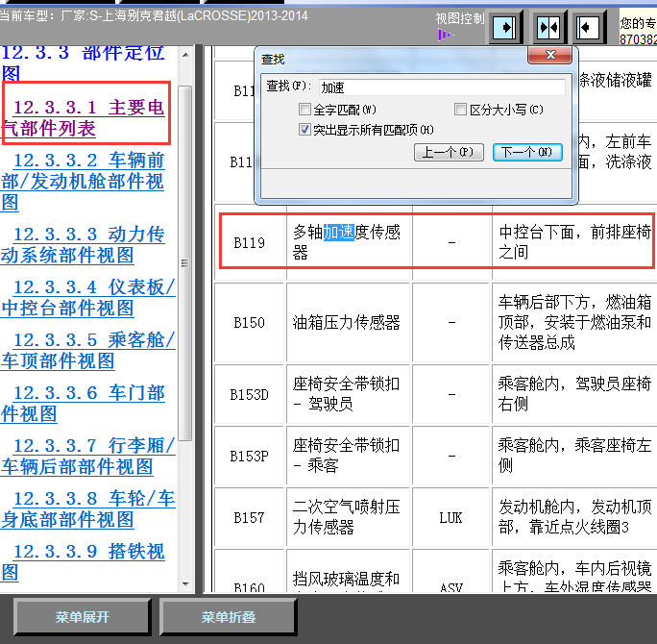Click 挡风玻璃温度和 sensor cell
Image resolution: width=657 pixels, height=644 pixels.
(x=348, y=571)
